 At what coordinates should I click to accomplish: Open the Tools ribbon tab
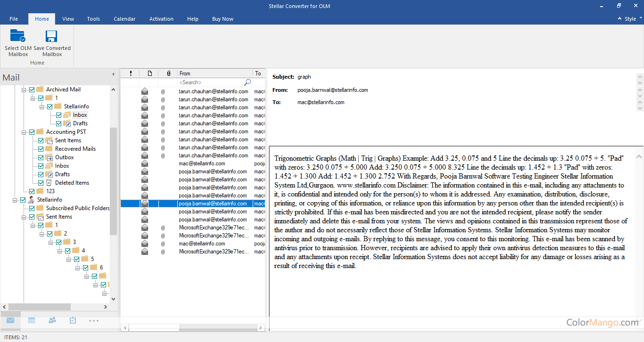(x=93, y=19)
